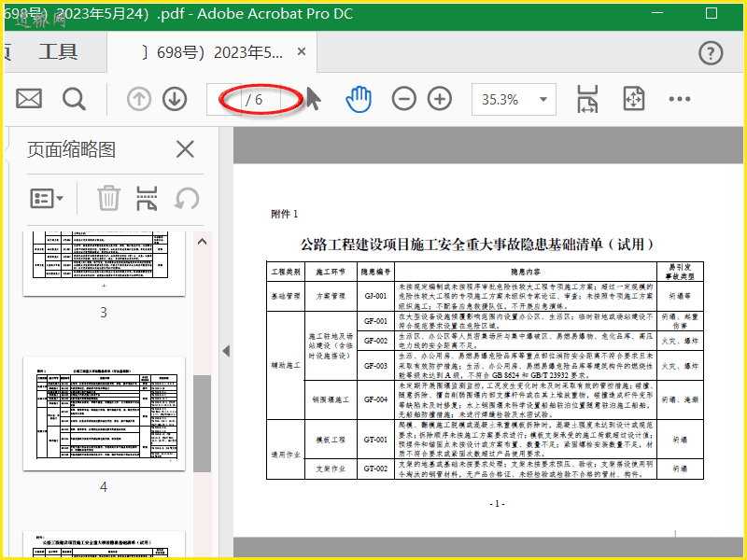Screen dimensions: 747x560
Task: Open the 35.3% zoom level dropdown
Action: [x=514, y=99]
